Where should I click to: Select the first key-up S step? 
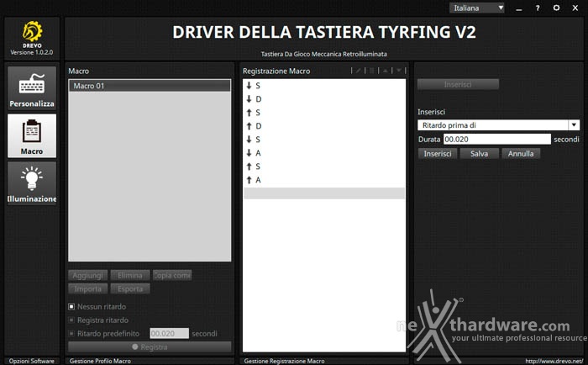pos(324,113)
